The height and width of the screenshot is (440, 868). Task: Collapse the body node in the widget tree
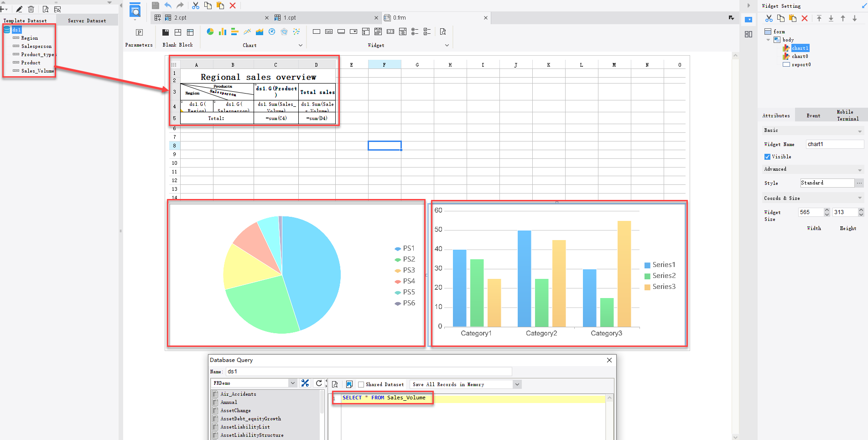coord(768,40)
